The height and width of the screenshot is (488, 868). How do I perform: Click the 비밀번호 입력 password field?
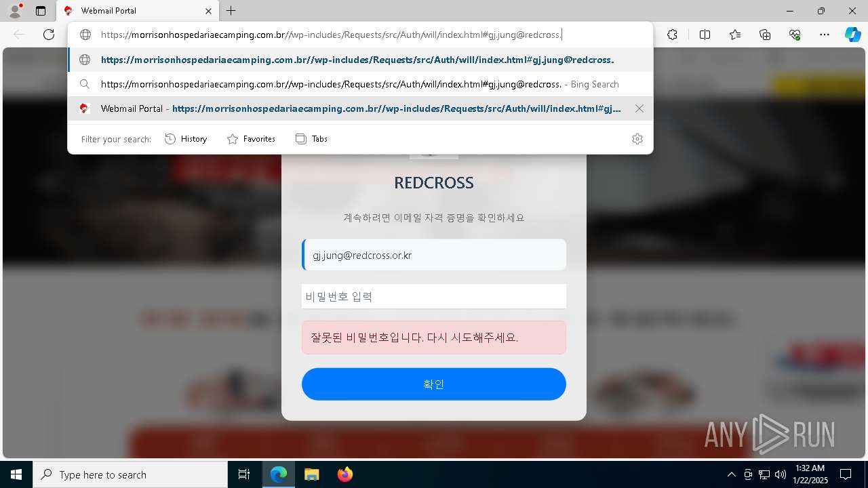click(x=434, y=296)
